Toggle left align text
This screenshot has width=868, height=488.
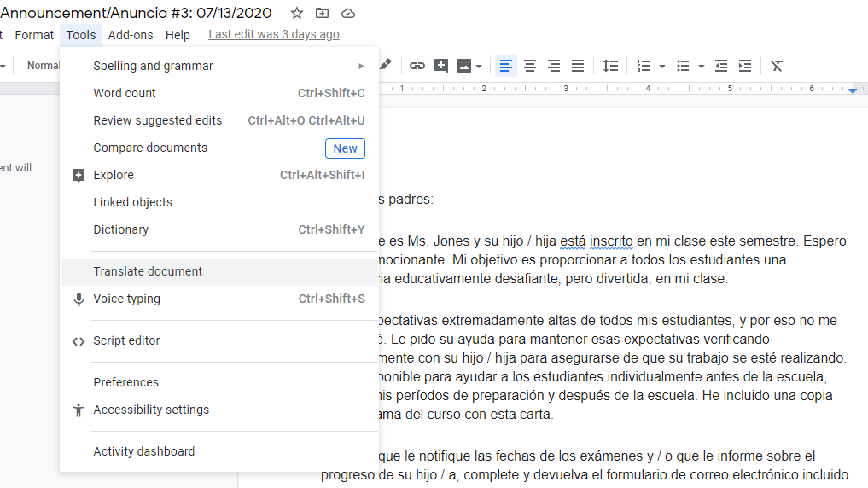click(505, 66)
